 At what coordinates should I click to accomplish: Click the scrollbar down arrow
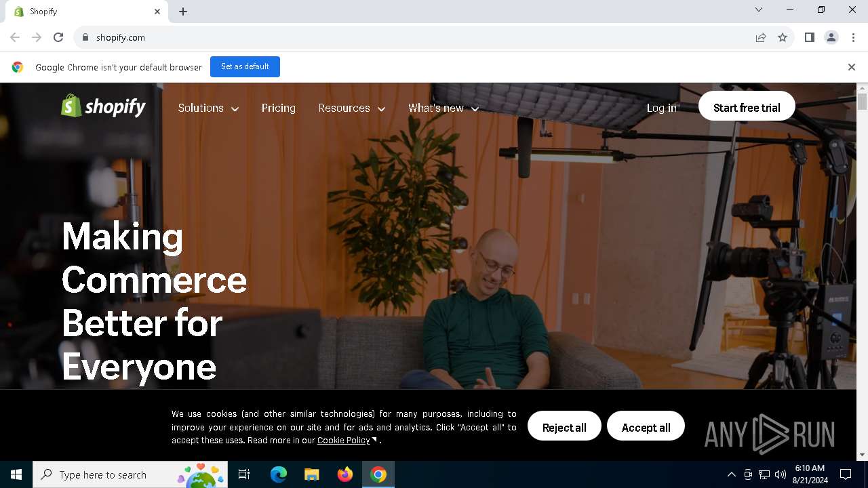pos(863,455)
